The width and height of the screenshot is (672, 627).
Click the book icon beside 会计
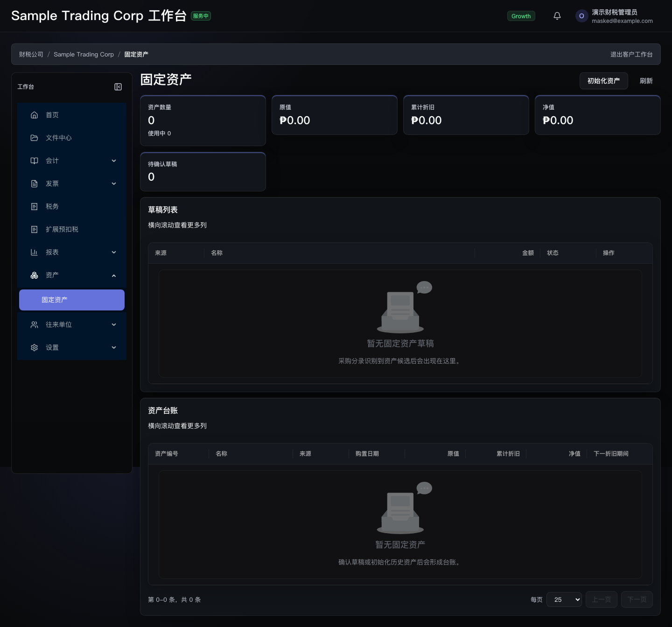(34, 161)
